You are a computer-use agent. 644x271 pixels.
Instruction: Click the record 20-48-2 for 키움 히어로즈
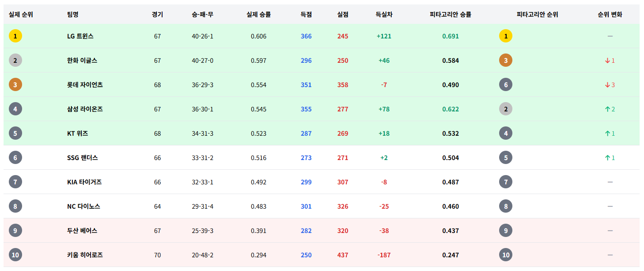(x=203, y=255)
